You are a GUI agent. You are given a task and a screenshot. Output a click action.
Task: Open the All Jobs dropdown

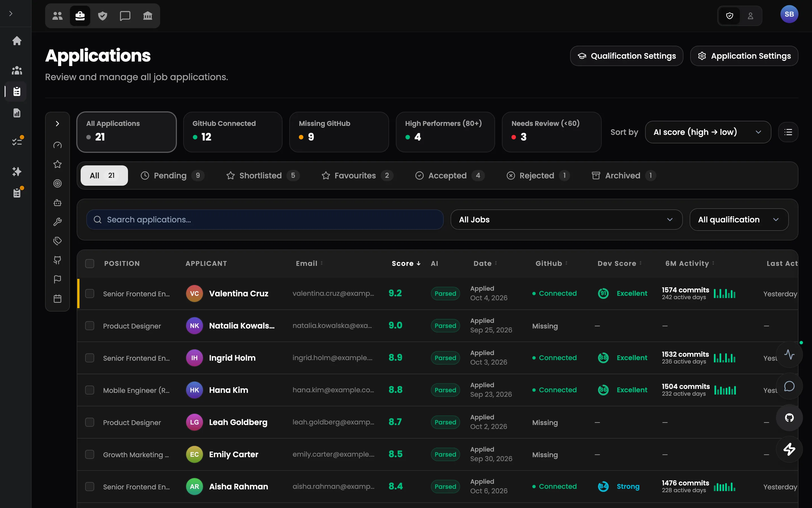point(566,220)
